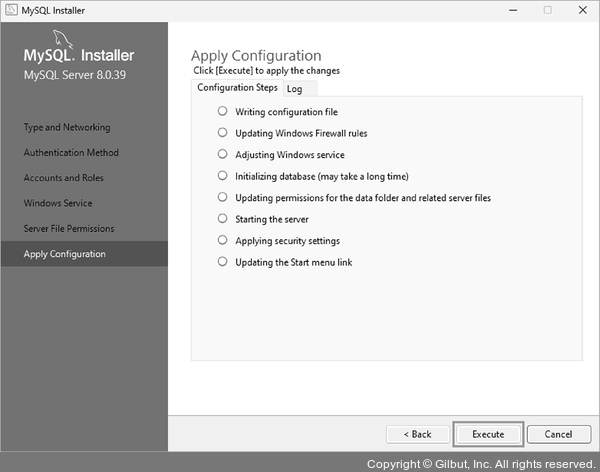Click the Updating permissions step circle
Image resolution: width=600 pixels, height=472 pixels.
tap(222, 198)
